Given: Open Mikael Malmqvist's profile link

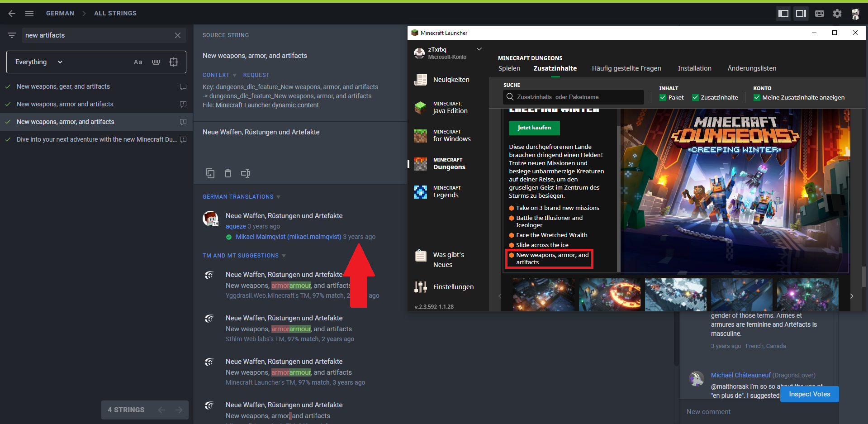Looking at the screenshot, I should click(x=289, y=237).
